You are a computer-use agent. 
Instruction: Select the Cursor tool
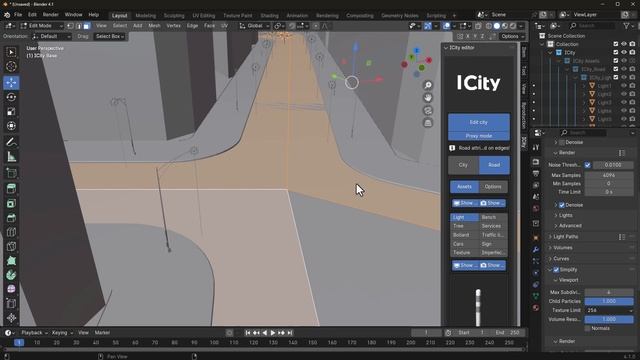pyautogui.click(x=11, y=66)
